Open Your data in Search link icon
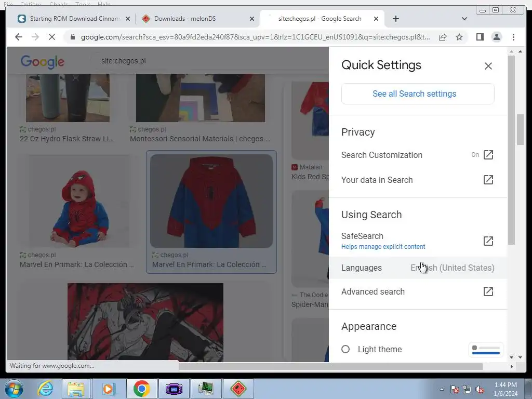Viewport: 532px width, 399px height. [488, 180]
